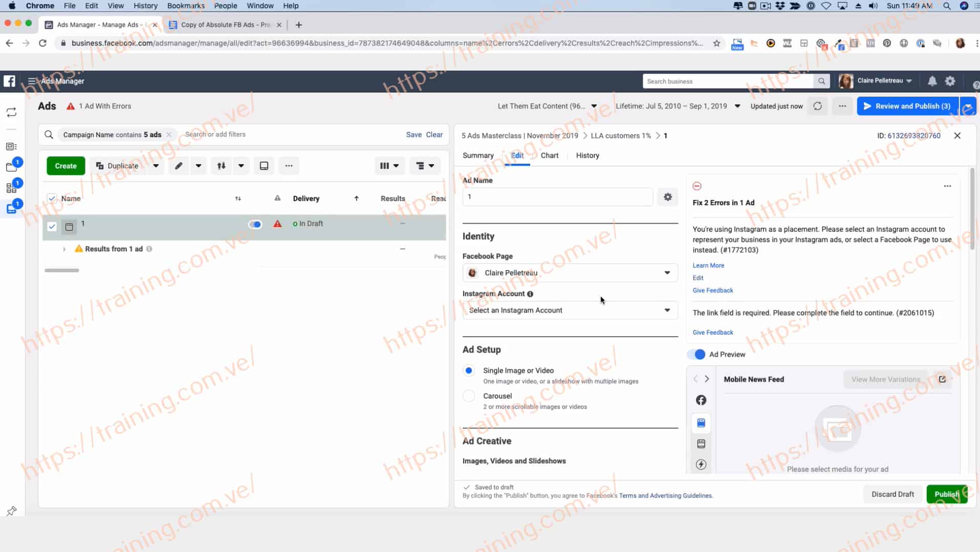Uncheck the checkbox for ad row 1
This screenshot has width=980, height=552.
52,226
